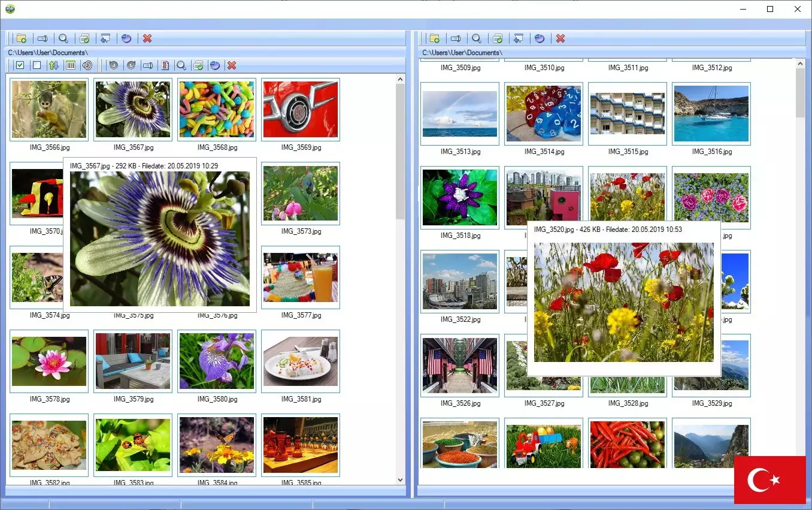This screenshot has height=510, width=812.
Task: Click the red X icon in the right toolbar
Action: (560, 38)
